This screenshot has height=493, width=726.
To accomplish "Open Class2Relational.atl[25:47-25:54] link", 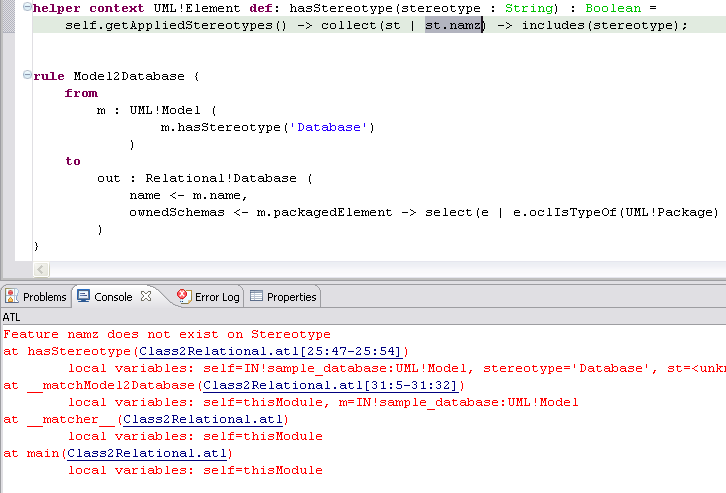I will click(x=270, y=351).
